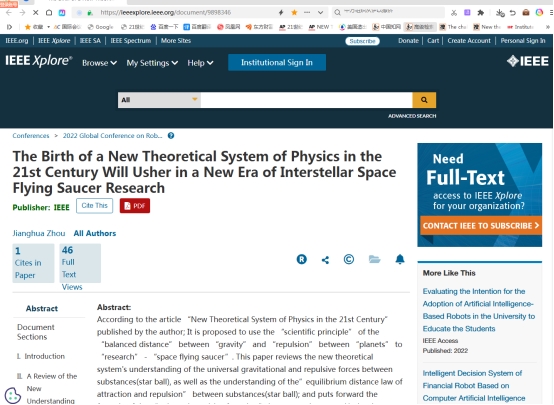Screen dimensions: 554x405
Task: Click the Institutional Sign In button
Action: (277, 63)
